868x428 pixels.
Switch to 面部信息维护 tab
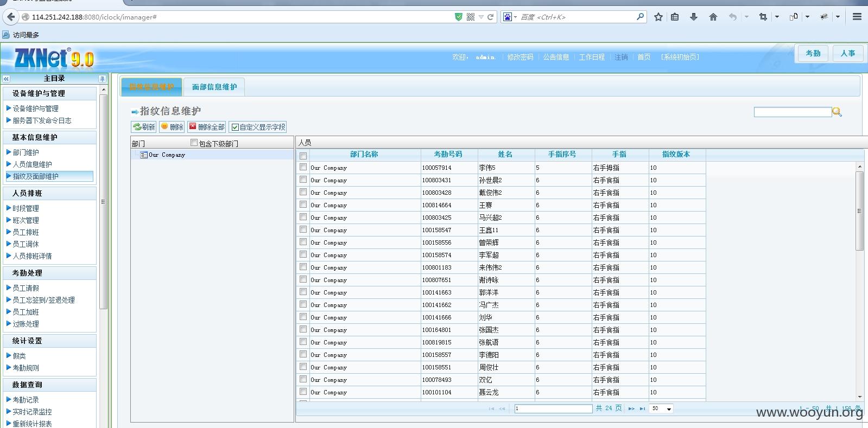coord(214,87)
